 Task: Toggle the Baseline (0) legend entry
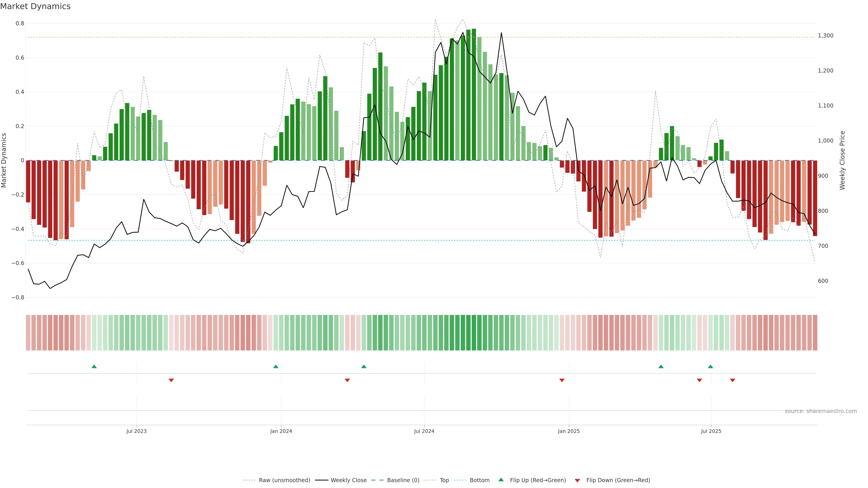pos(403,480)
